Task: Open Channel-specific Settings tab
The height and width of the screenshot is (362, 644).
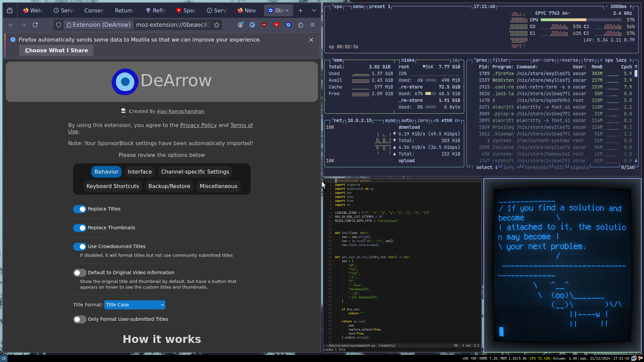Action: tap(195, 172)
